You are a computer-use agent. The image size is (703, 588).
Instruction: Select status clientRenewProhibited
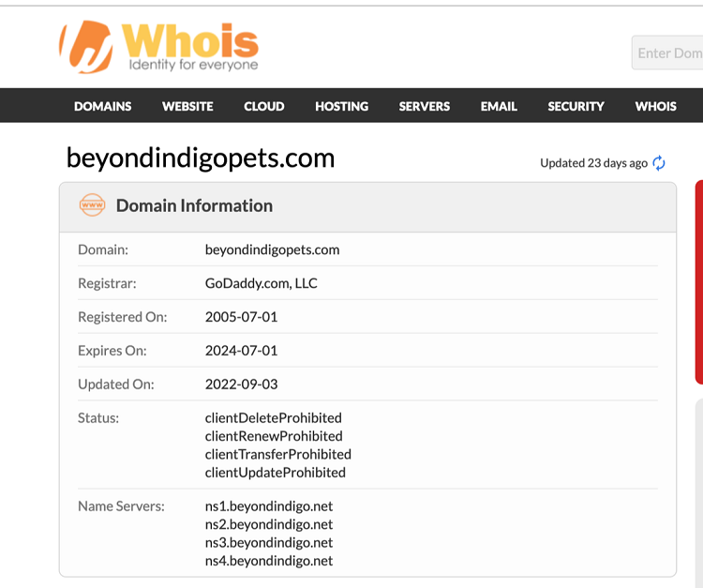274,436
